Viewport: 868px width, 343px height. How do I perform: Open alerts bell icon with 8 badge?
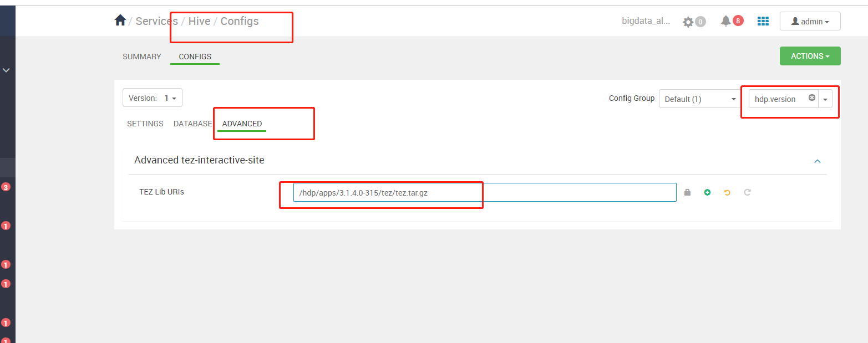[725, 21]
